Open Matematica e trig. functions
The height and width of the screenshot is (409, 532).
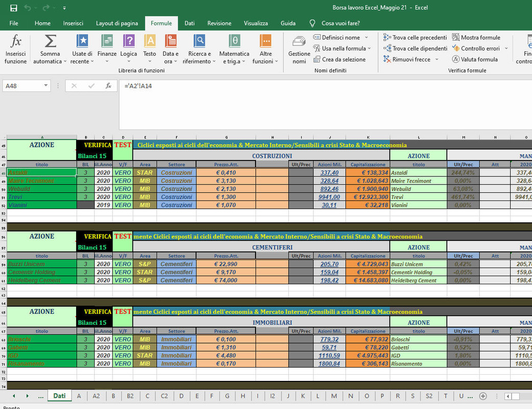234,49
